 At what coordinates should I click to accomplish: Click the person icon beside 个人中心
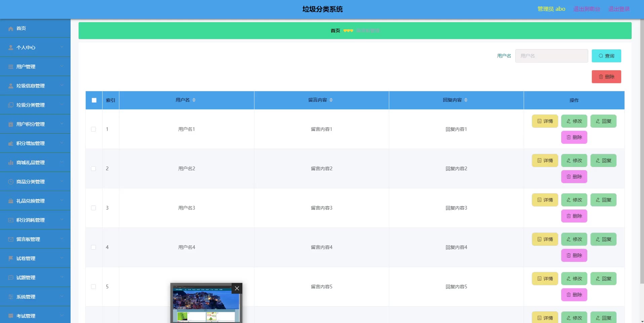point(11,48)
